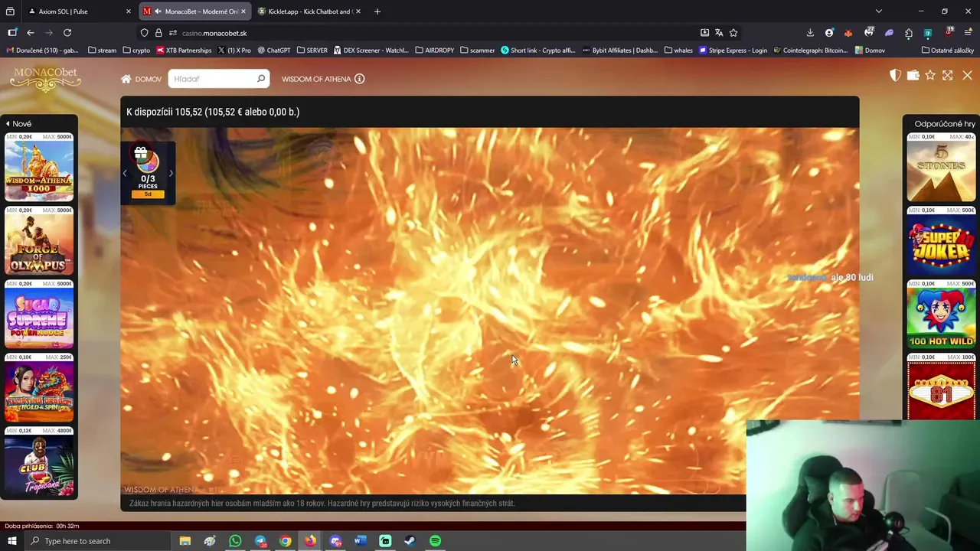Close the MonacoBet tab

(243, 11)
